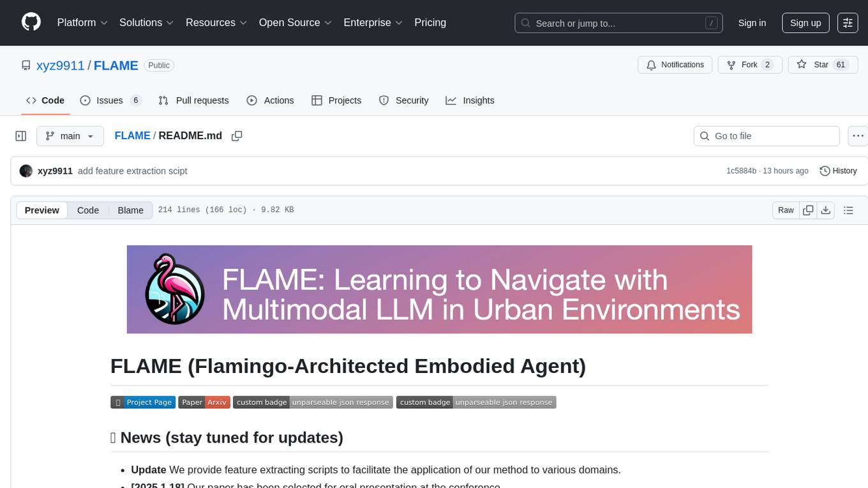Open the main branch selector

(x=70, y=136)
